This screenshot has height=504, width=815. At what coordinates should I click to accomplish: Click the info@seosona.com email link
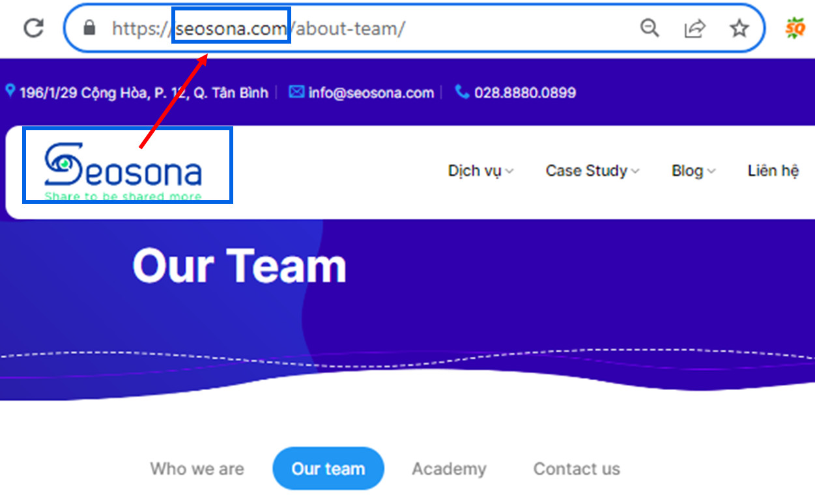tap(371, 92)
